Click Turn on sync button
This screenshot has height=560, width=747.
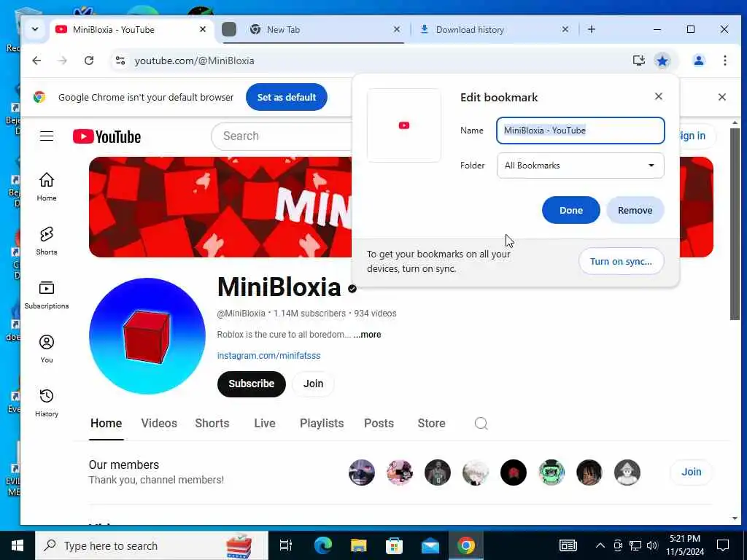[x=622, y=261]
